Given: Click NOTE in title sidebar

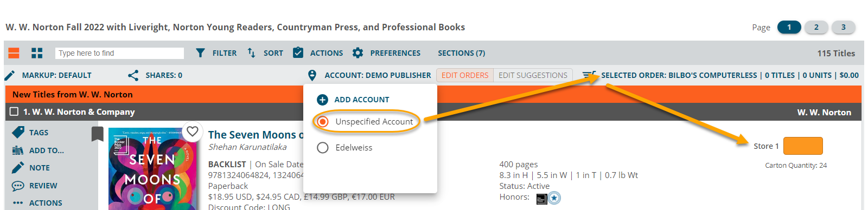Looking at the screenshot, I should [x=40, y=168].
